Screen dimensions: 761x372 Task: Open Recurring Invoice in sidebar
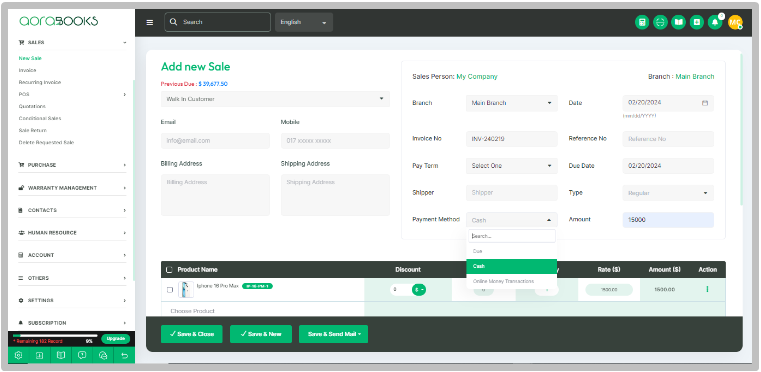click(x=40, y=83)
